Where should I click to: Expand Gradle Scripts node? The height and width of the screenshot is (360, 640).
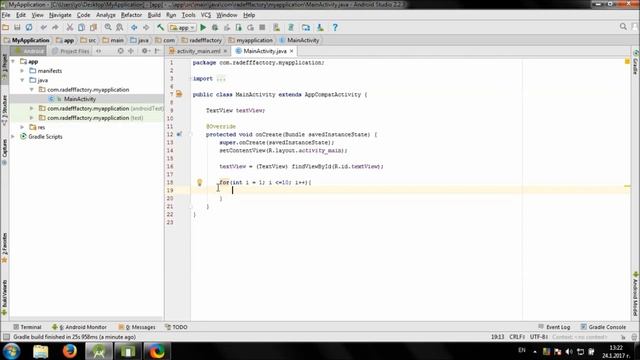(13, 136)
